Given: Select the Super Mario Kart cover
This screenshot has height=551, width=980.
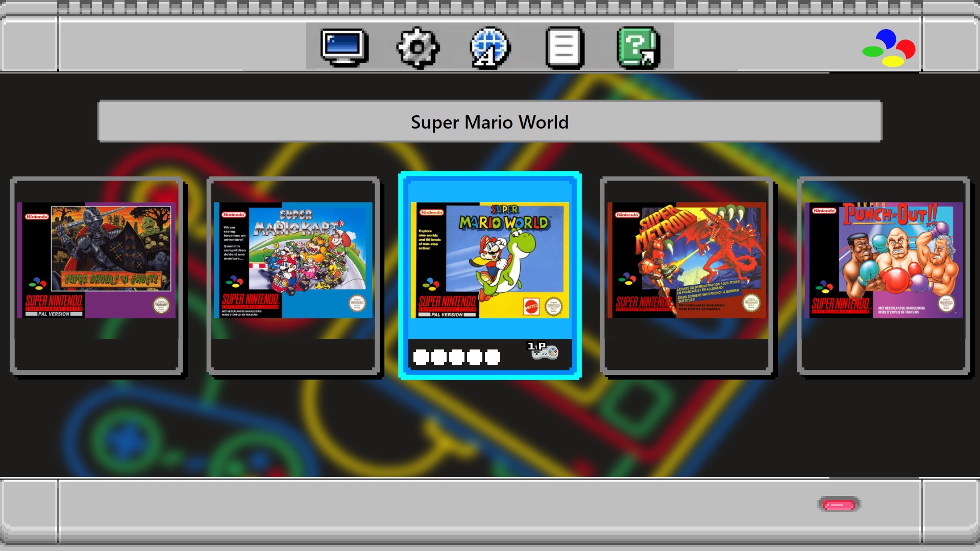Looking at the screenshot, I should tap(293, 260).
